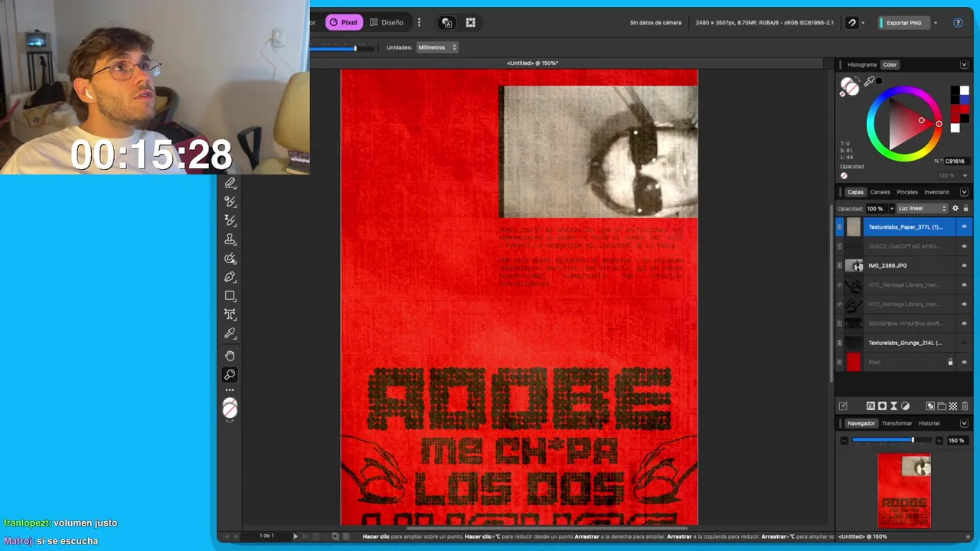Open the layer Opacidad 100% dropdown
Image resolution: width=980 pixels, height=551 pixels.
[891, 208]
